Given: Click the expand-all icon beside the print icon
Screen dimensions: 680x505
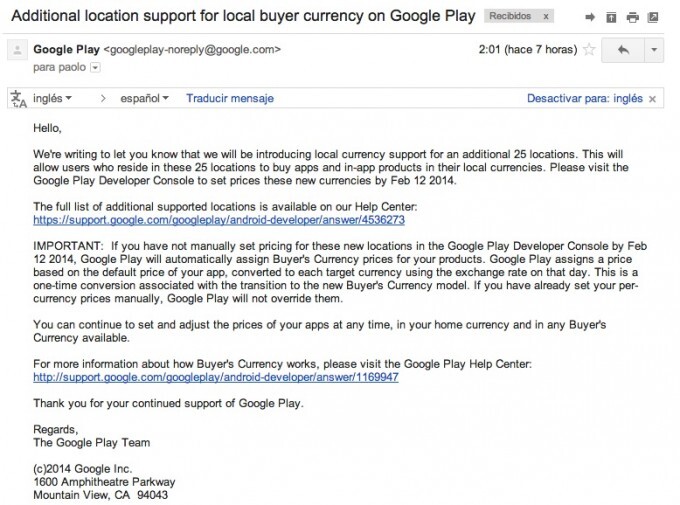Looking at the screenshot, I should pyautogui.click(x=611, y=18).
